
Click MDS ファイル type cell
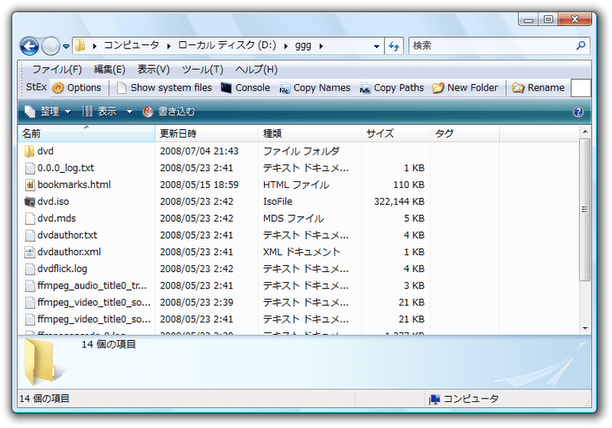[x=294, y=218]
